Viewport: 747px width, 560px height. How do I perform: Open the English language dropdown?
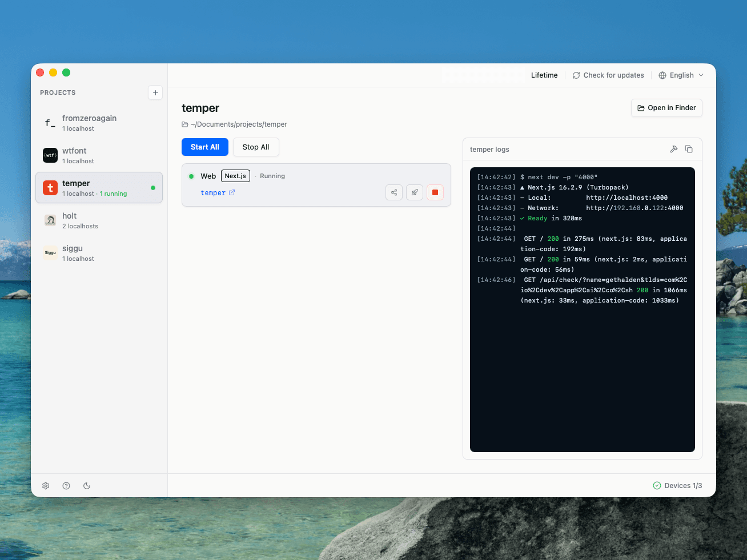(681, 75)
